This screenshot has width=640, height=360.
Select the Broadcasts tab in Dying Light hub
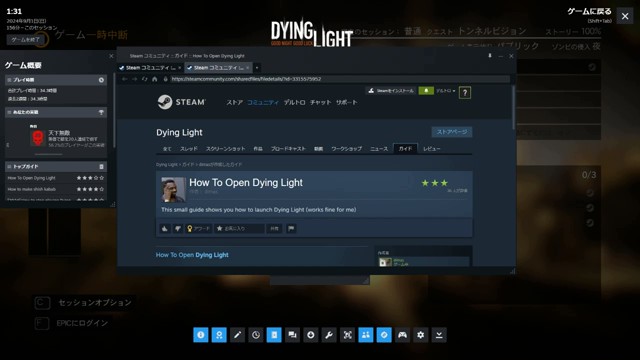tap(288, 149)
